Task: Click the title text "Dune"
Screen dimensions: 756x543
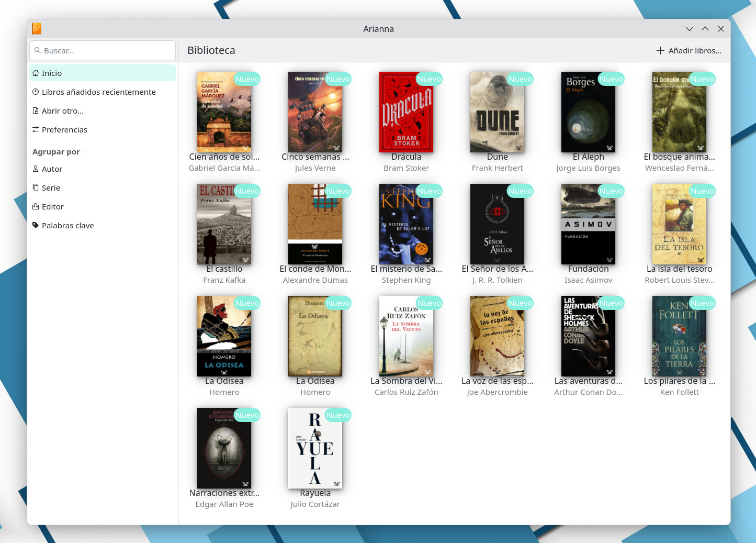Action: [x=497, y=157]
